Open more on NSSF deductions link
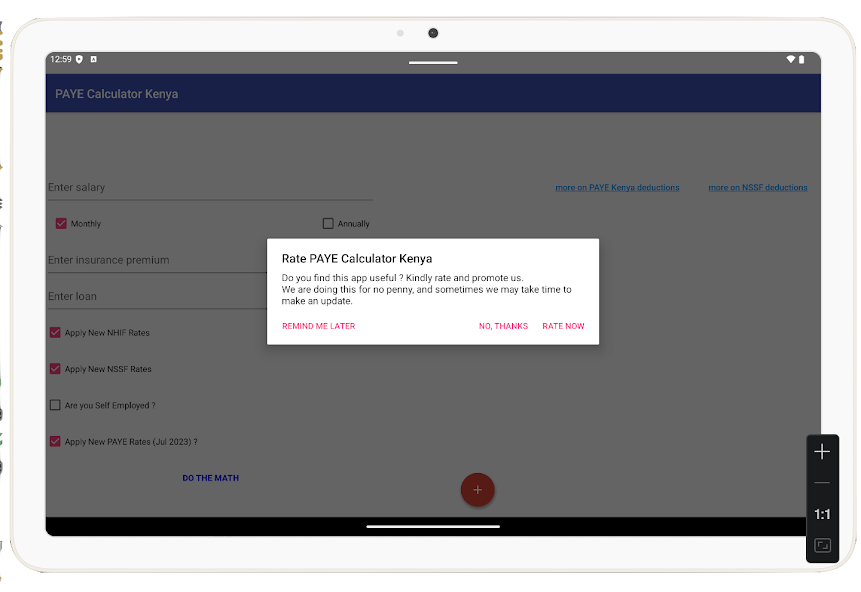This screenshot has height=592, width=861. [x=758, y=187]
